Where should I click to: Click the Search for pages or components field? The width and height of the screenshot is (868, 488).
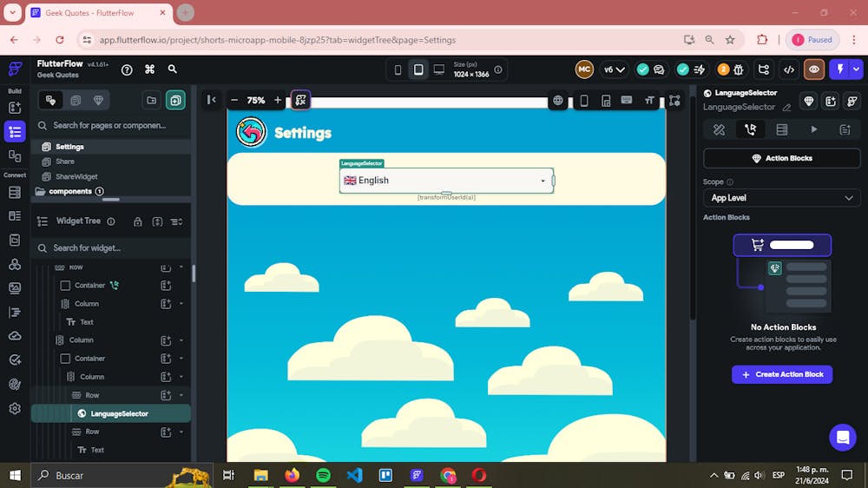click(x=111, y=126)
